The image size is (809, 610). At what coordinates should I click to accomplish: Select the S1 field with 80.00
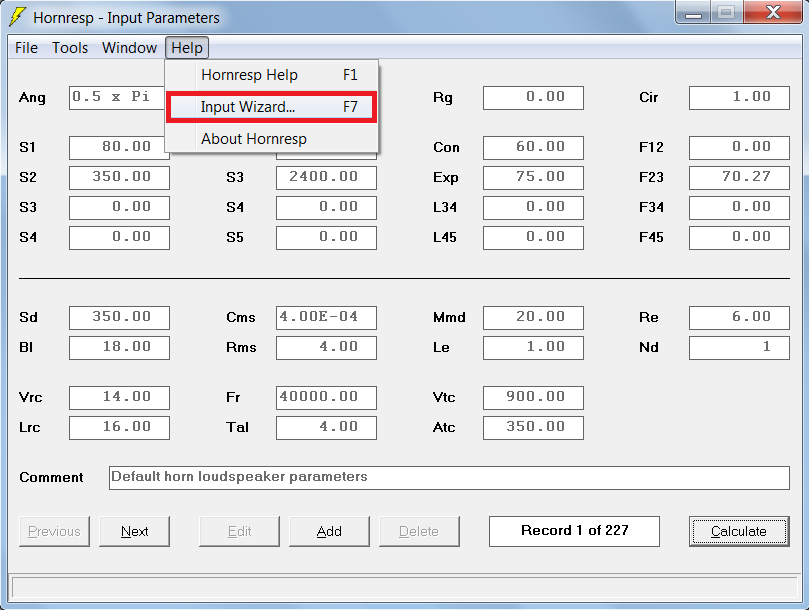point(119,148)
